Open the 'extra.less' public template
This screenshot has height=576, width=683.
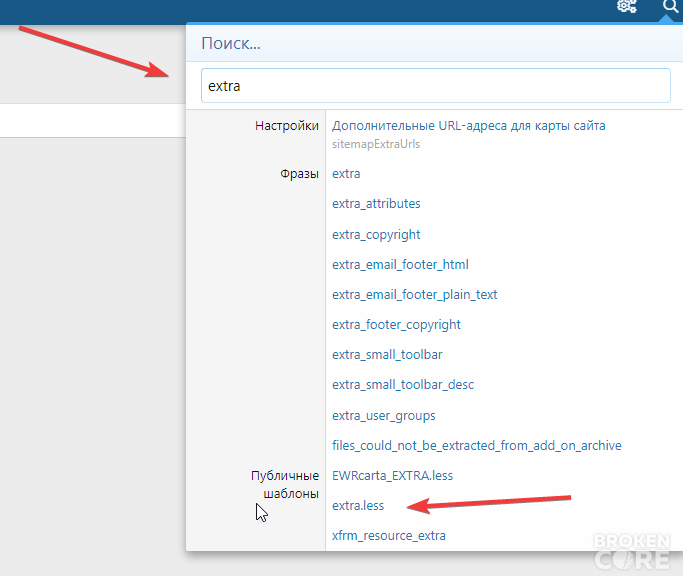click(358, 505)
